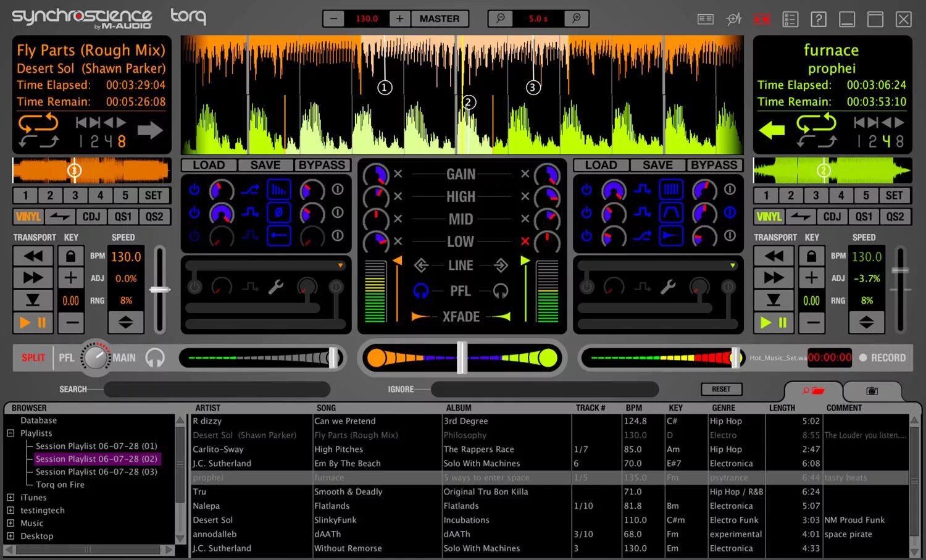Click SAVE on the right effect rack
The height and width of the screenshot is (560, 926).
(x=657, y=165)
